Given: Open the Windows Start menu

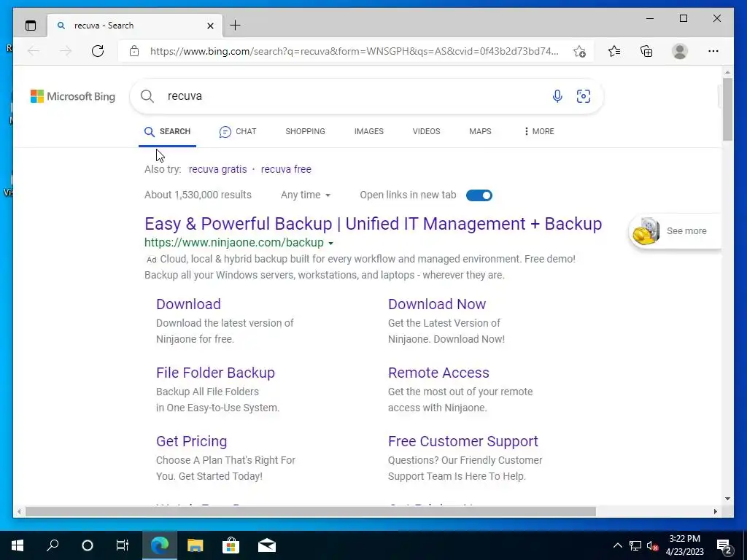Looking at the screenshot, I should [18, 545].
